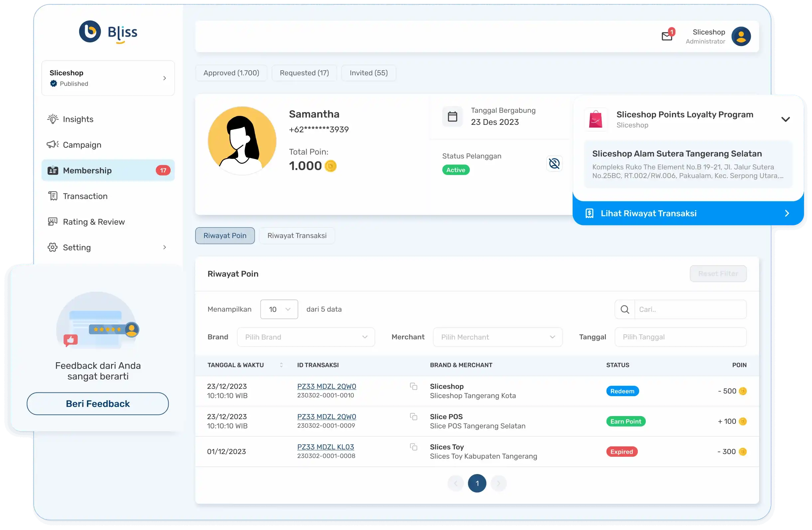This screenshot has width=812, height=530.
Task: Copy transaction ID 230302-0001-0008
Action: pyautogui.click(x=414, y=447)
